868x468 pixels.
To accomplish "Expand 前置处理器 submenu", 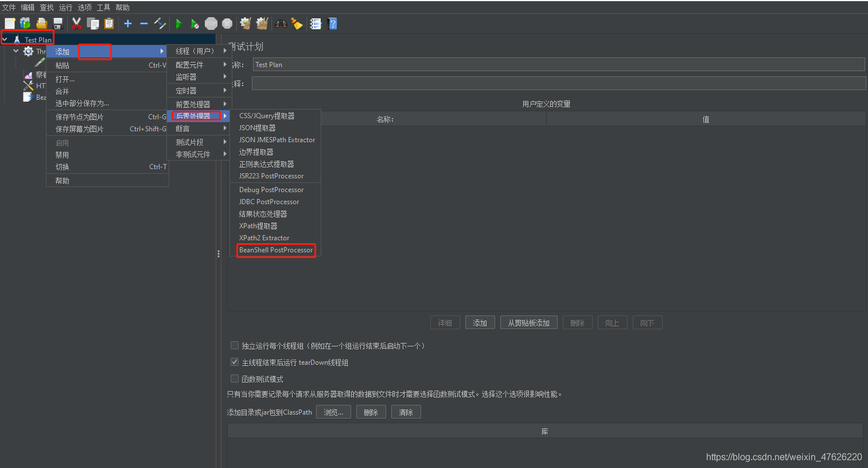I will point(198,104).
